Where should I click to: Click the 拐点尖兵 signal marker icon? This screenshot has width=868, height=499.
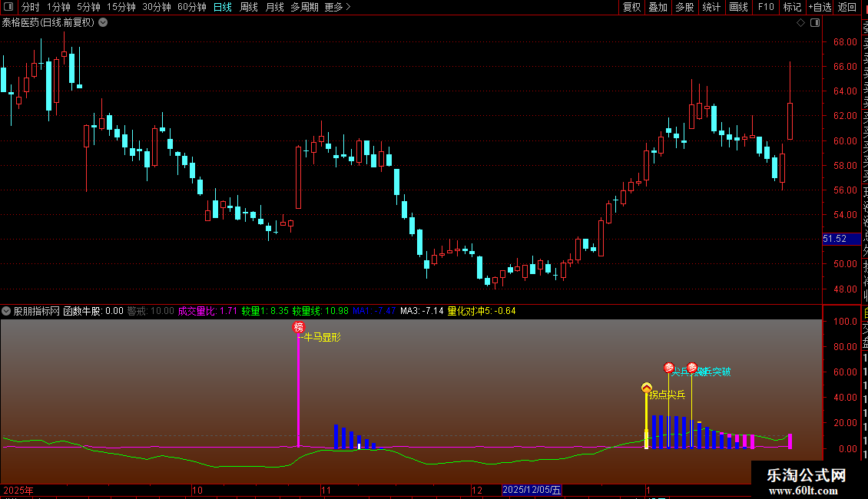(647, 387)
